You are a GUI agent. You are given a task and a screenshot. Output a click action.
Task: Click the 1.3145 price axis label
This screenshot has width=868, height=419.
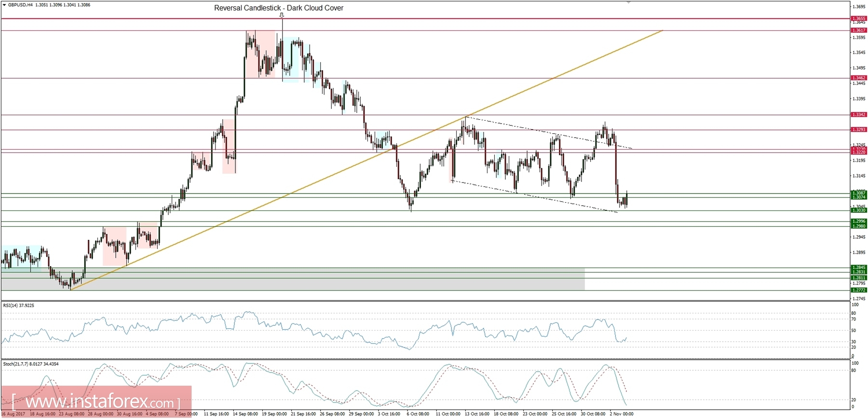(x=858, y=176)
